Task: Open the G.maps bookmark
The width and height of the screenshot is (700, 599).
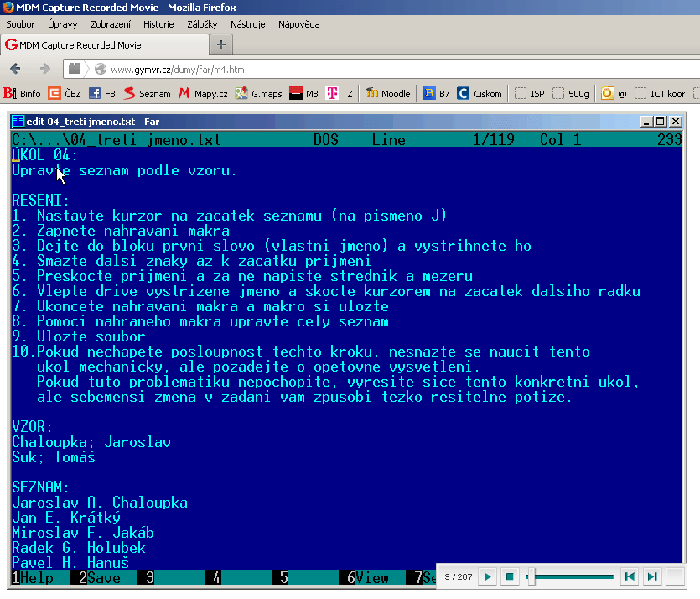Action: click(259, 94)
